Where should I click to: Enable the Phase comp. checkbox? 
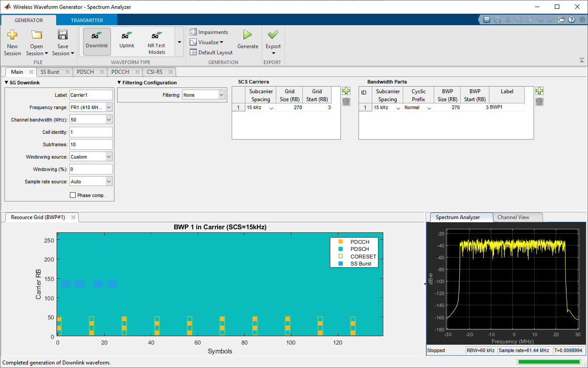(x=73, y=195)
